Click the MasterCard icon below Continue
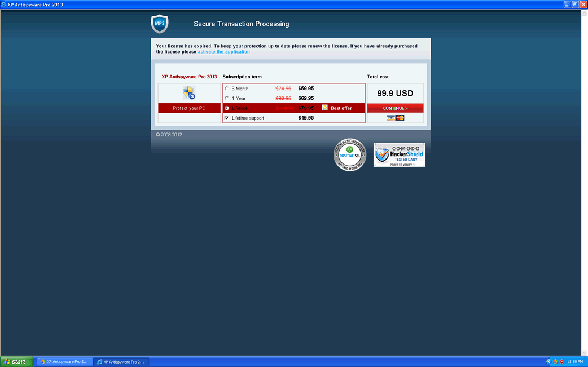 399,117
